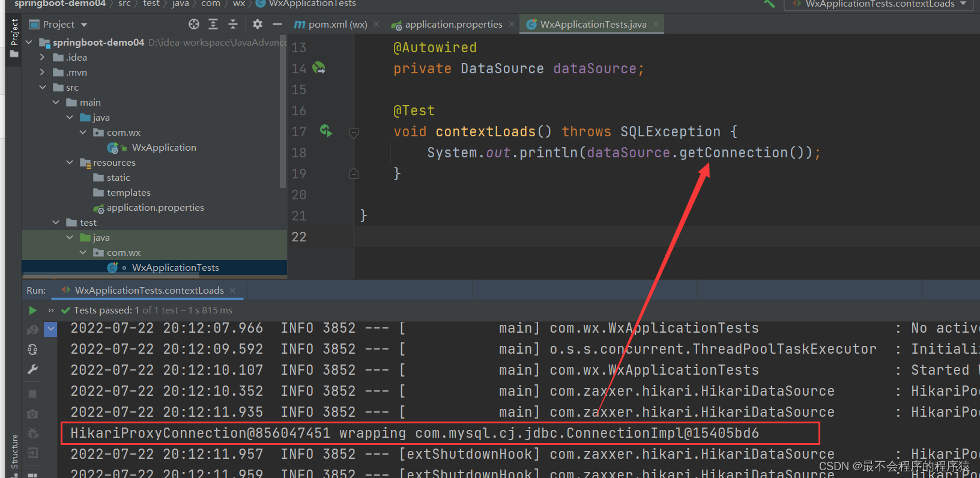
Task: Click the @Autowired annotation on line 13
Action: [435, 47]
